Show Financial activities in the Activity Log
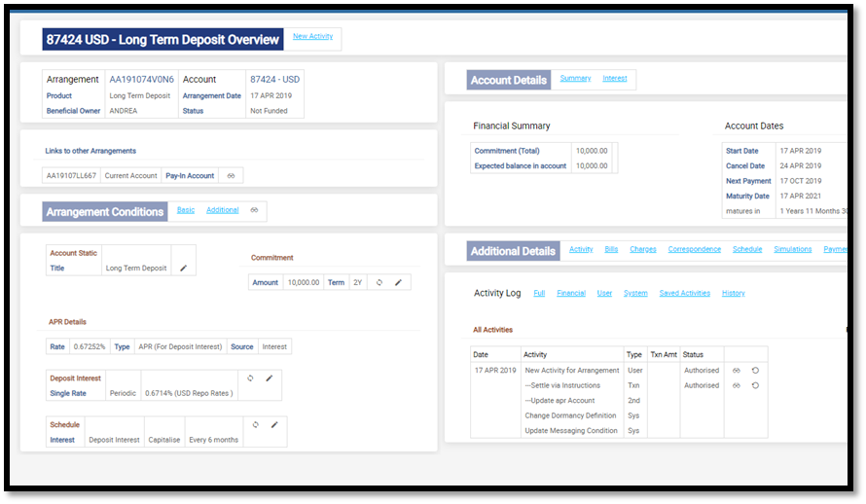The width and height of the screenshot is (866, 504). tap(571, 293)
